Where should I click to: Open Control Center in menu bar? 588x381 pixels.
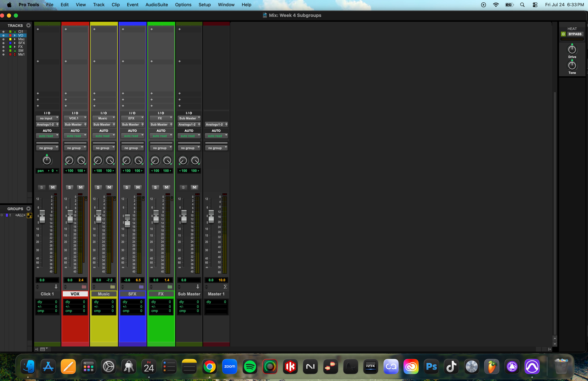(x=535, y=5)
